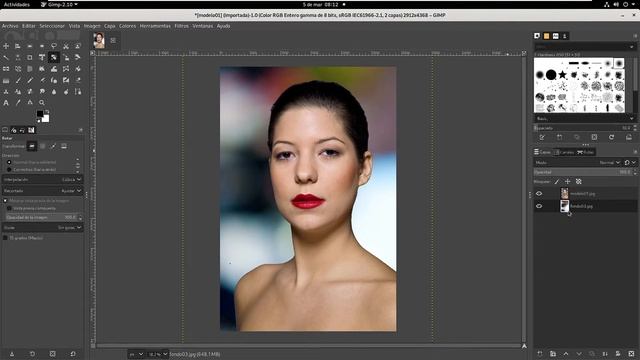
Task: Hide the fondo03.jpg layer
Action: pos(539,206)
